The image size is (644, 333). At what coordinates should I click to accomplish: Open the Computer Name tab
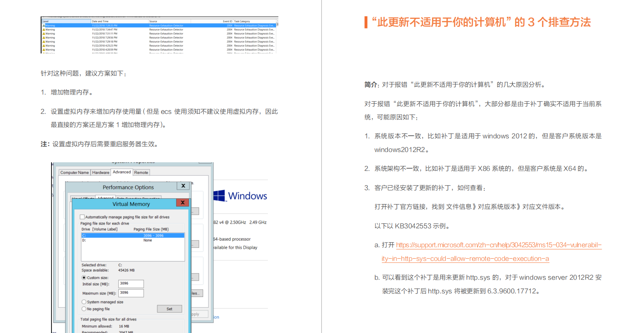click(74, 173)
